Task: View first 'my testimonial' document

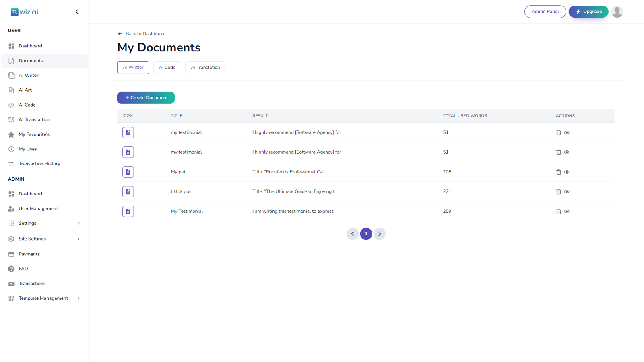Action: coord(567,132)
